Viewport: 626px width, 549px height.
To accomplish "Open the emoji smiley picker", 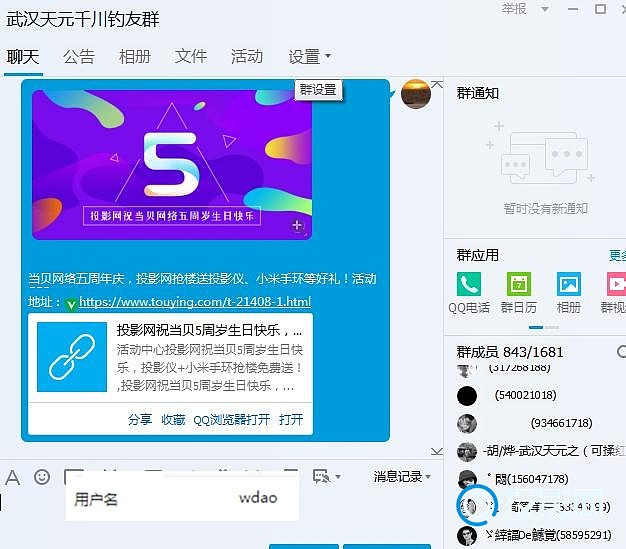I will tap(42, 477).
